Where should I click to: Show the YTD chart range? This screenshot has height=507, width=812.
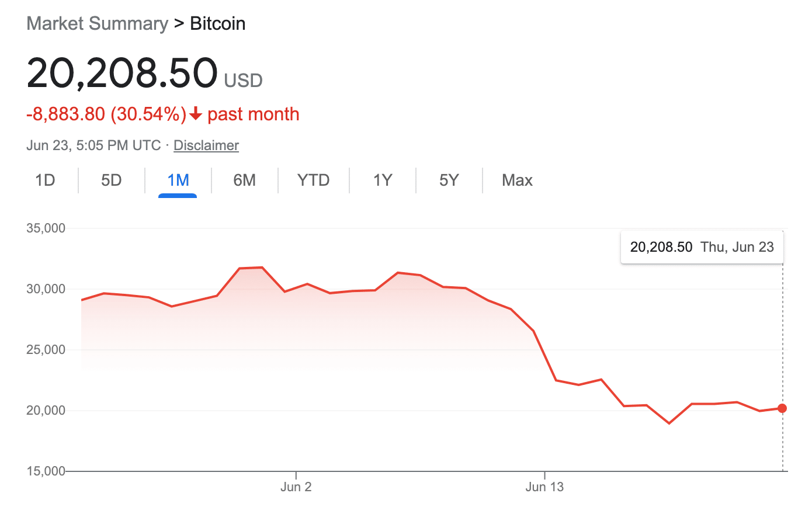[x=314, y=180]
